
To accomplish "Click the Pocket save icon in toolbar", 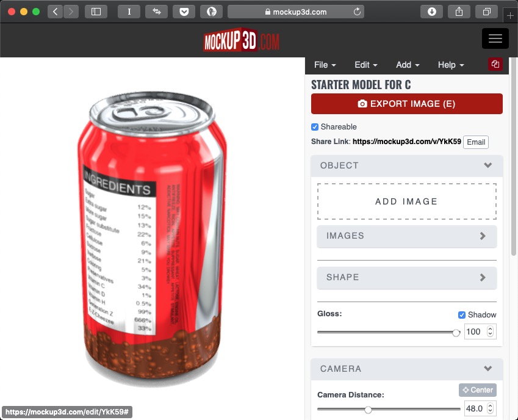I will click(x=184, y=12).
